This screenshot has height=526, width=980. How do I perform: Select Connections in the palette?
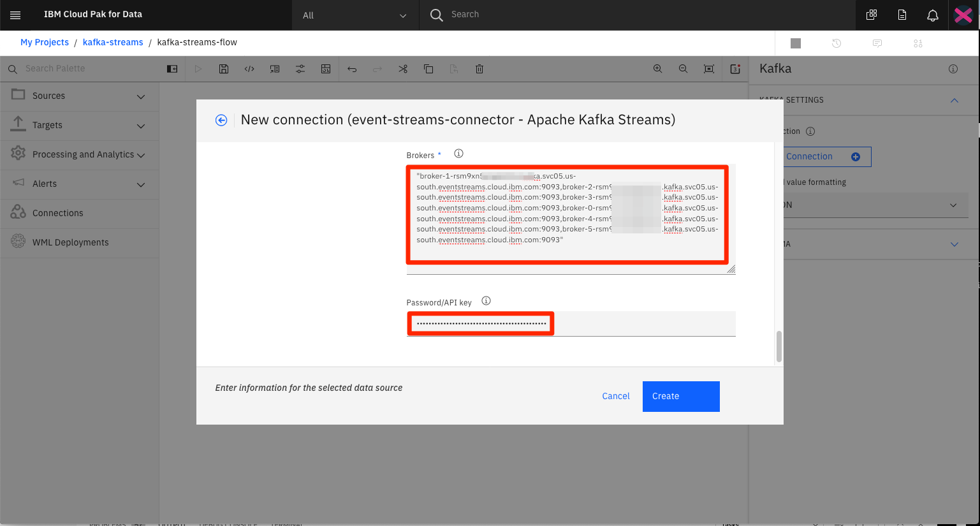[x=80, y=214]
